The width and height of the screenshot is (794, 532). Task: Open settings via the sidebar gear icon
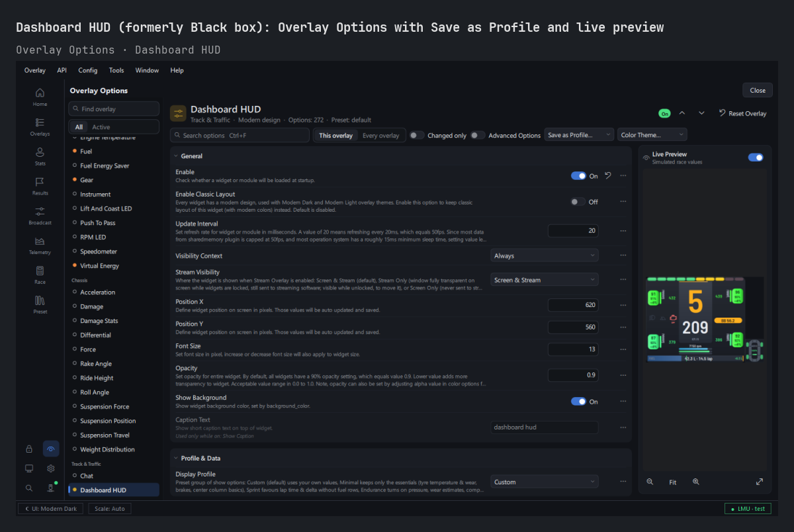coord(51,468)
